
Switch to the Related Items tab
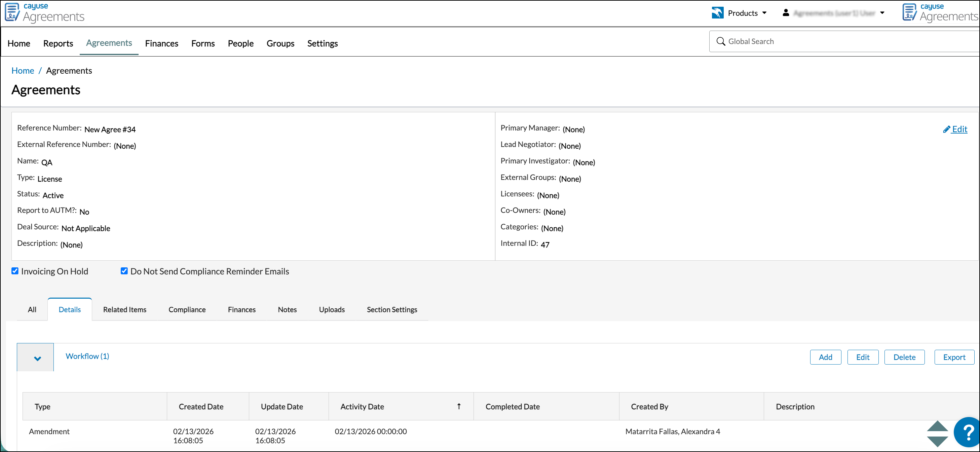(124, 309)
